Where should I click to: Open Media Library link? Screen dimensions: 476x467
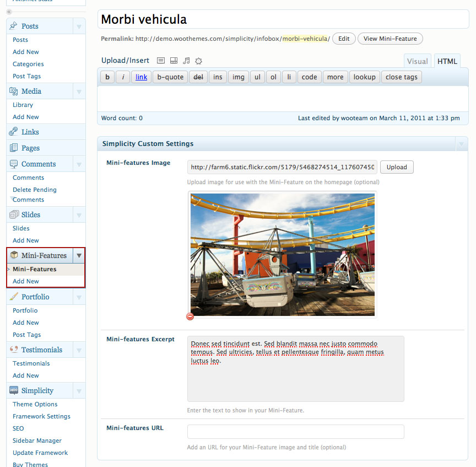pyautogui.click(x=23, y=105)
